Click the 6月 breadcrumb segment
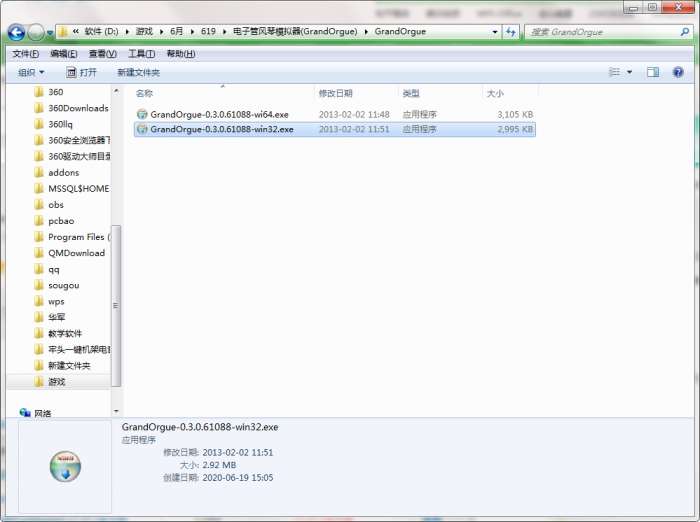The image size is (700, 522). [x=176, y=31]
